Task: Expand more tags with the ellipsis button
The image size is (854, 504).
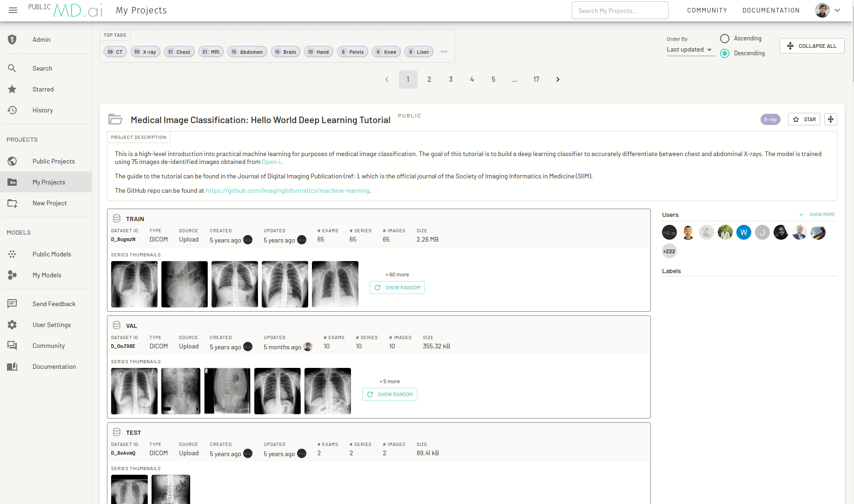Action: (x=444, y=52)
